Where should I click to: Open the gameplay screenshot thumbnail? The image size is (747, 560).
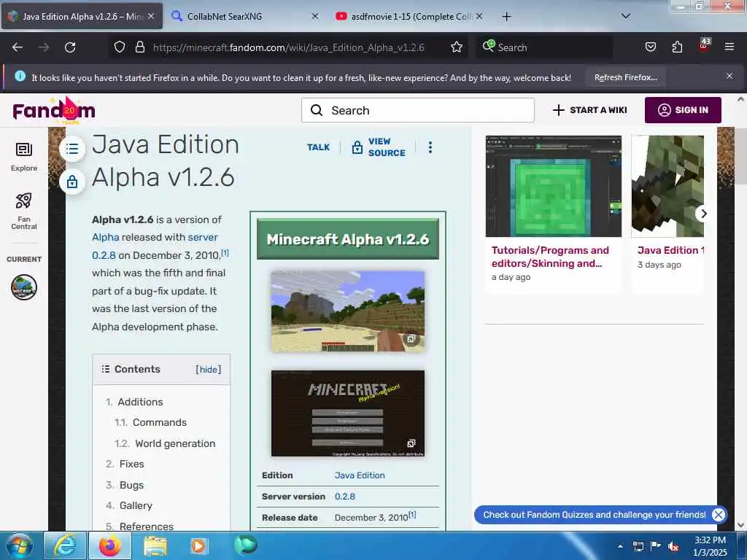coord(348,311)
